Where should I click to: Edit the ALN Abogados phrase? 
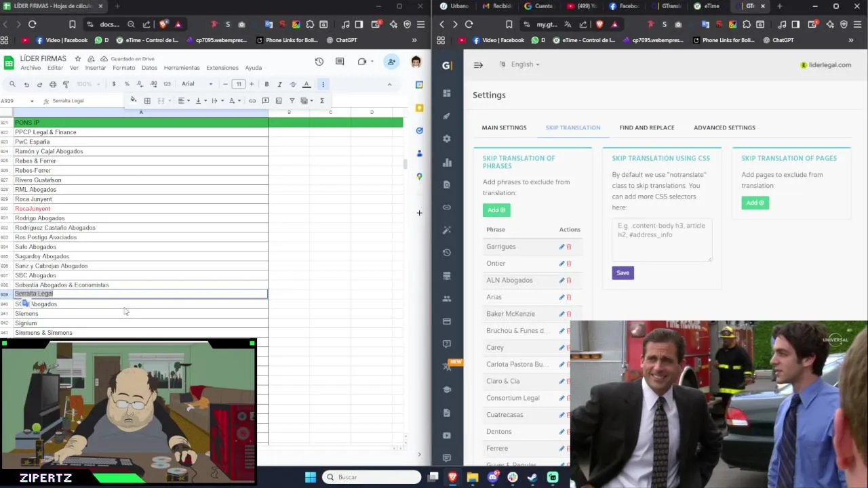(561, 280)
